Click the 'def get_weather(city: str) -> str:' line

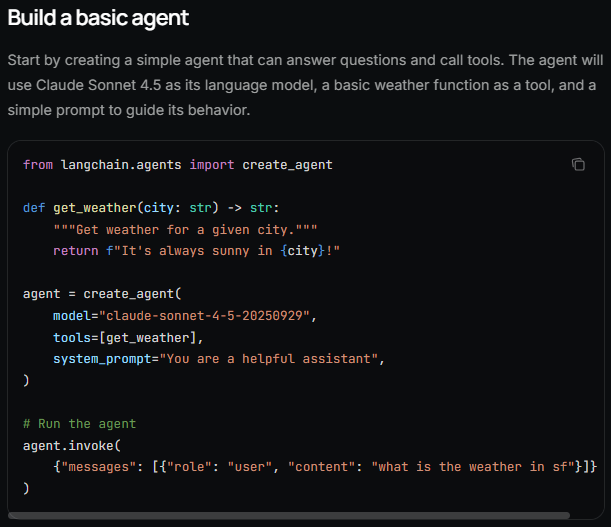pos(151,208)
